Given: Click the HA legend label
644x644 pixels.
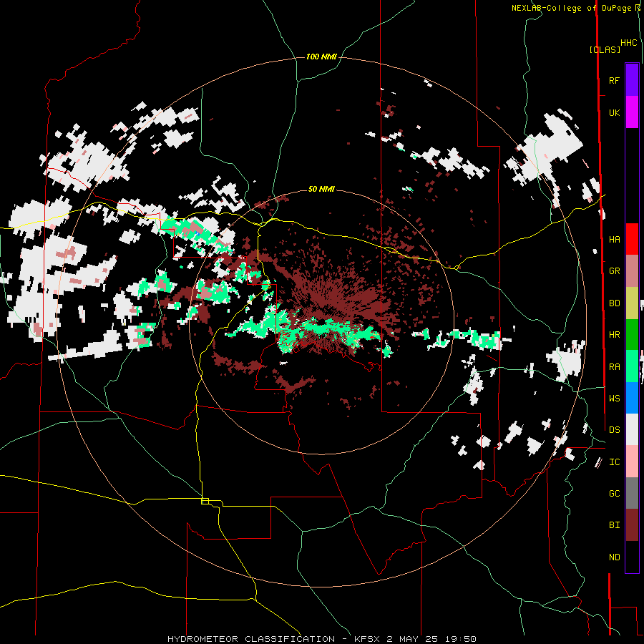Looking at the screenshot, I should (x=614, y=240).
